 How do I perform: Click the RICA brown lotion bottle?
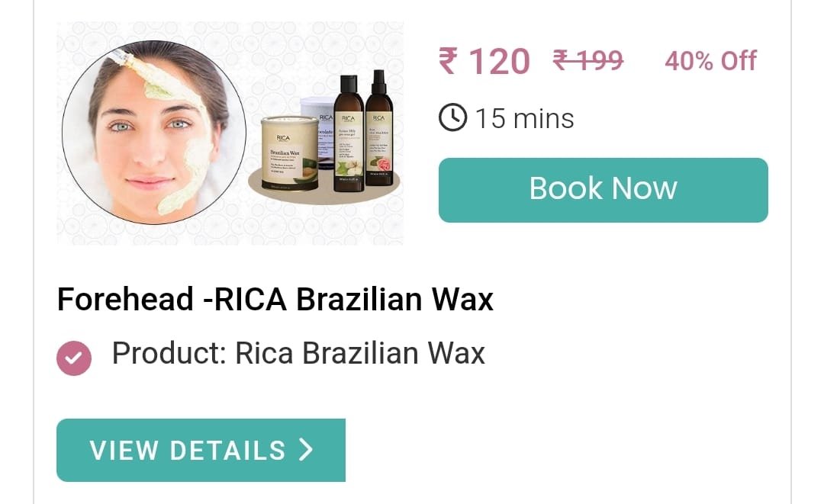click(x=349, y=133)
